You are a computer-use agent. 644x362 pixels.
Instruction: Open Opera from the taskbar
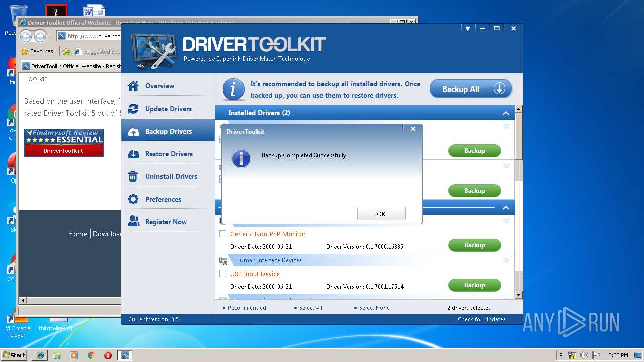pos(108,355)
